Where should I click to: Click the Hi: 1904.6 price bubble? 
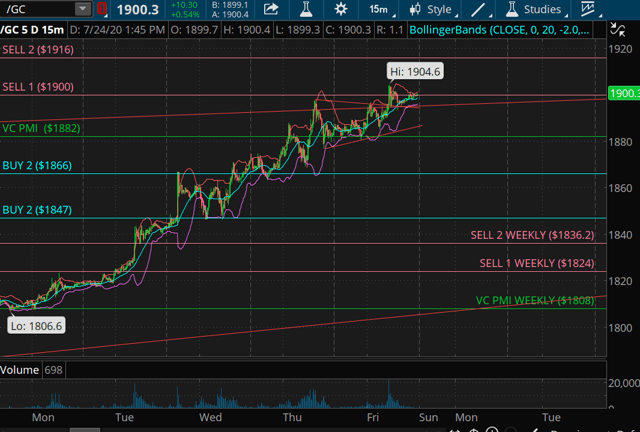coord(415,71)
